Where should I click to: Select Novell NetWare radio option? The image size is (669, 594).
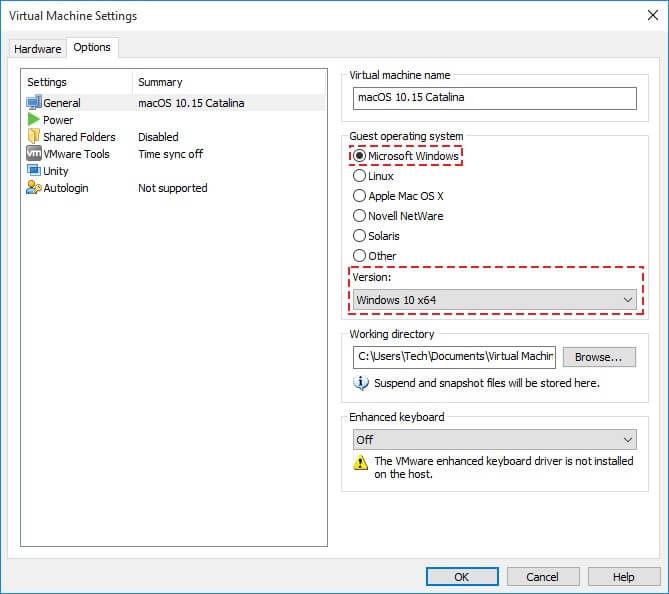point(359,215)
